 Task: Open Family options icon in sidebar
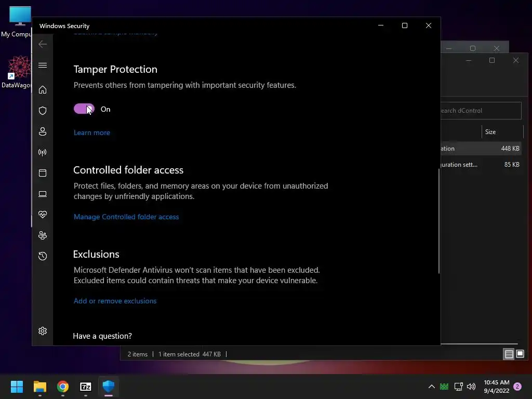(x=43, y=235)
